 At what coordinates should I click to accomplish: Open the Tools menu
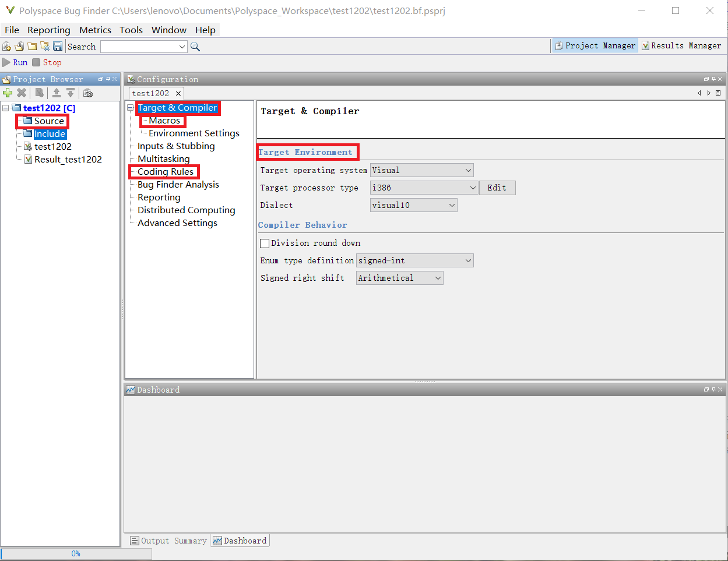131,30
